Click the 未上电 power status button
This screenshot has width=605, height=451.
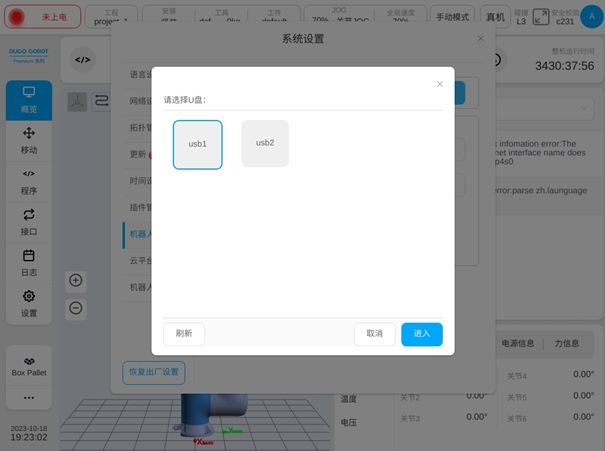(43, 17)
